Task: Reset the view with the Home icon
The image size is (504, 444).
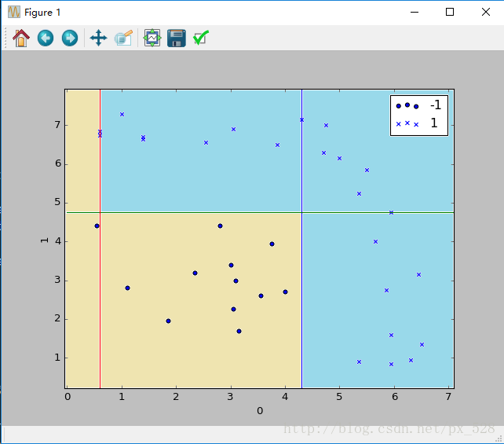Action: [x=21, y=38]
